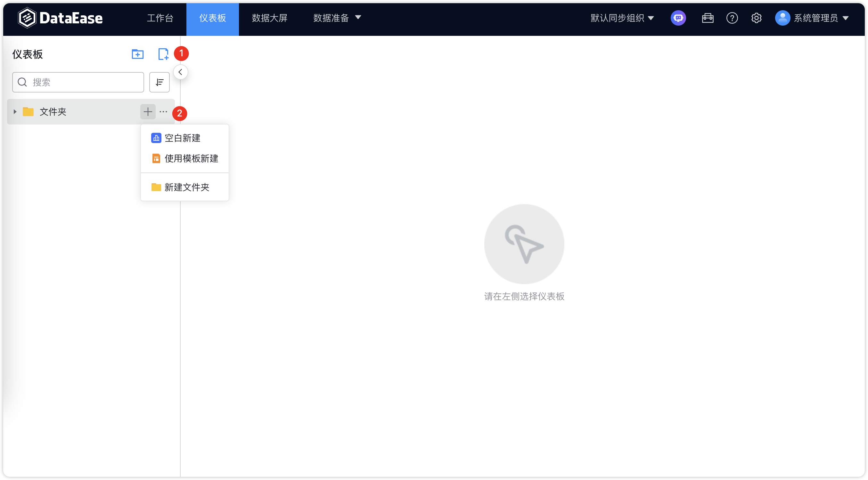Select the 文件夹 folder row

[91, 112]
